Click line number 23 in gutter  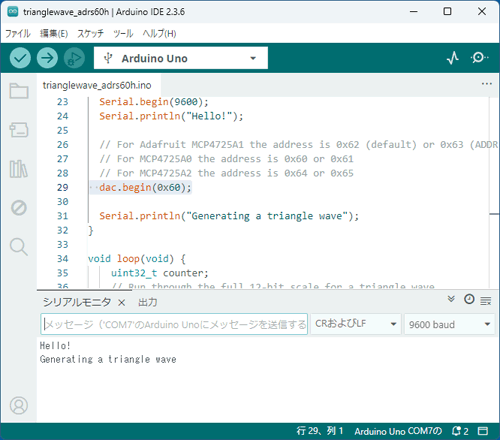(62, 102)
